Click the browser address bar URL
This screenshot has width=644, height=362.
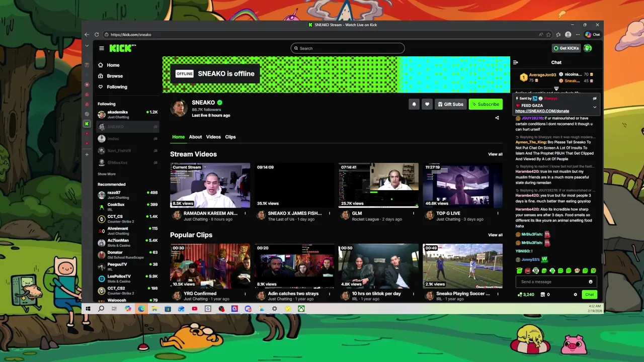pyautogui.click(x=131, y=35)
